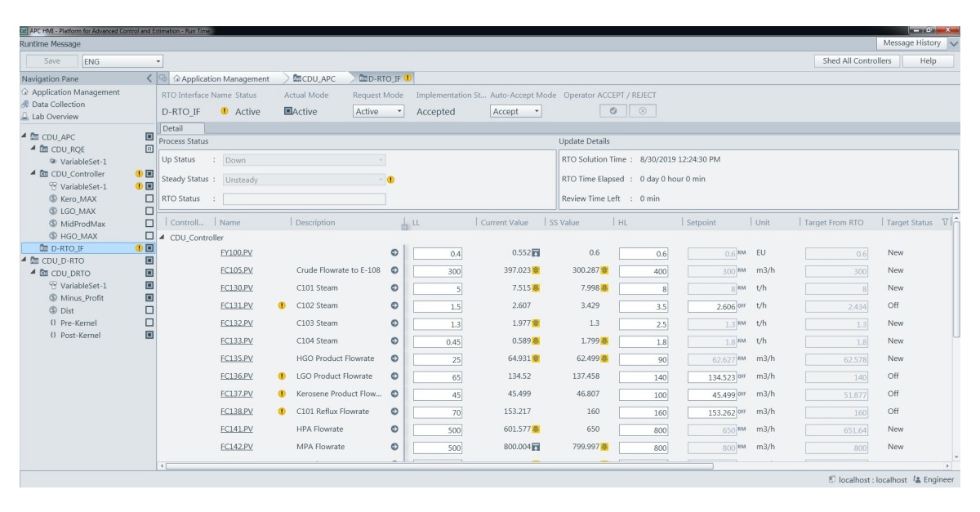Collapse the CDU_Controller group in table

pyautogui.click(x=162, y=238)
